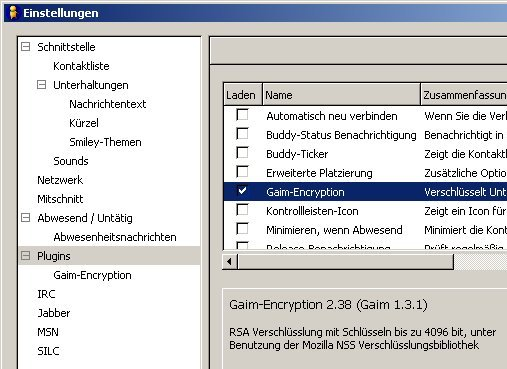Enable the Kontrollleisten-Icon plugin checkbox
507x369 pixels.
click(x=242, y=210)
